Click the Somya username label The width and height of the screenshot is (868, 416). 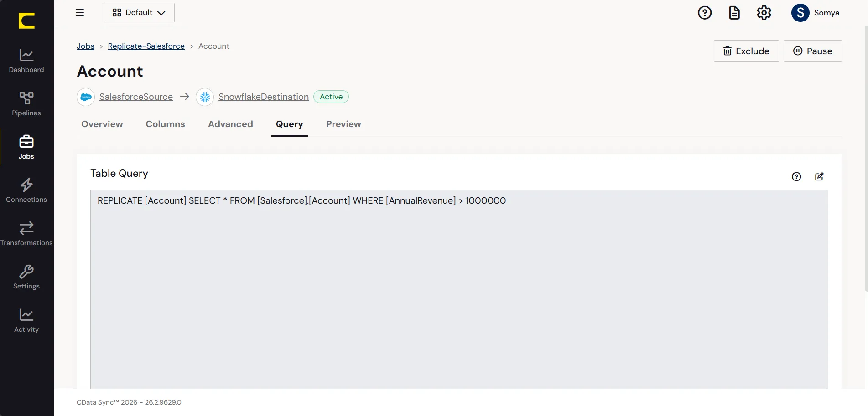(826, 13)
